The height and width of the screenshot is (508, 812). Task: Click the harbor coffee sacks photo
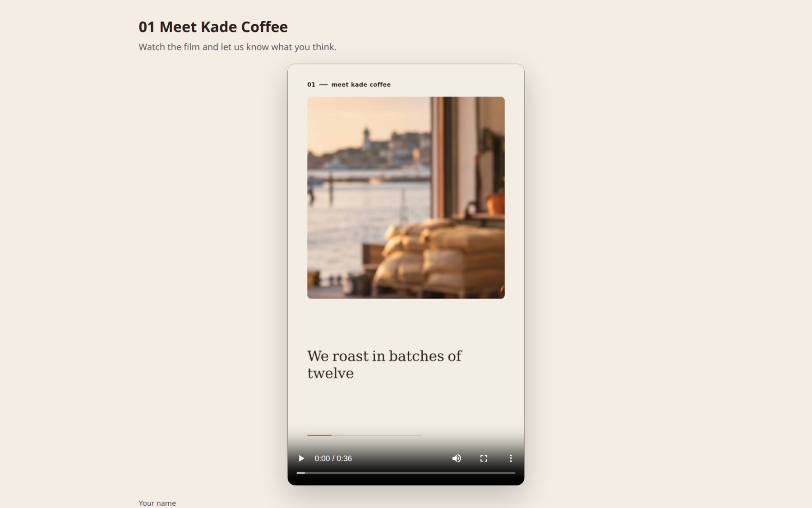406,198
